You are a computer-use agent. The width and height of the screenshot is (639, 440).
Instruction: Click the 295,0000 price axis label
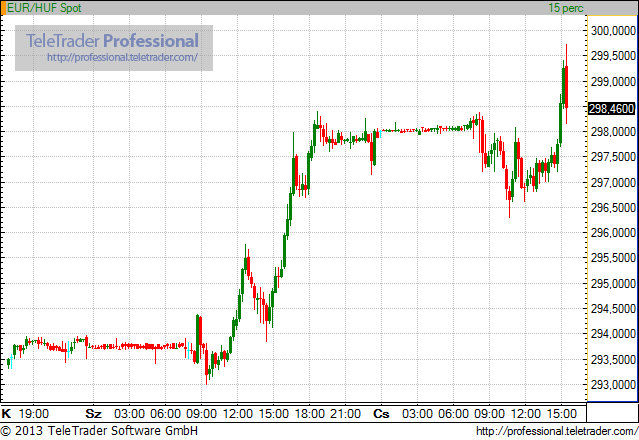click(x=613, y=283)
